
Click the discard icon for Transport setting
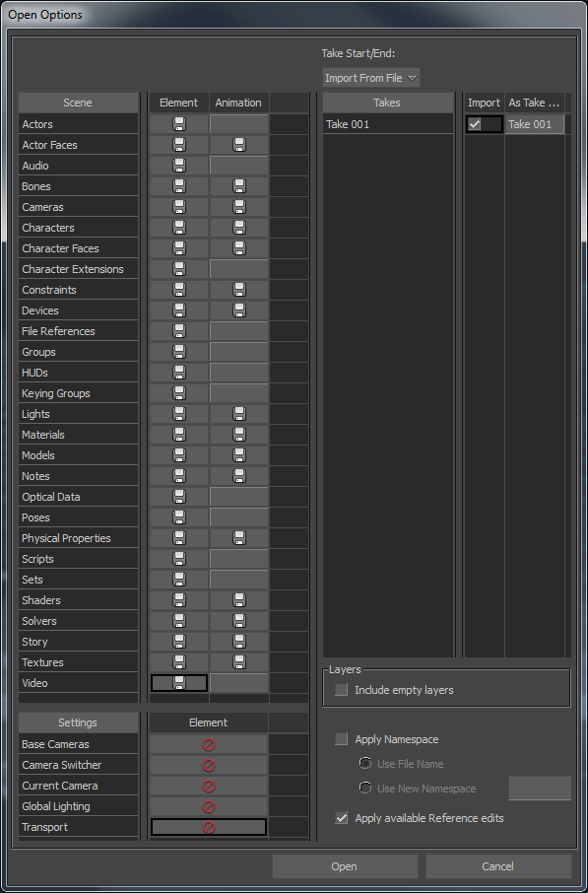point(209,827)
